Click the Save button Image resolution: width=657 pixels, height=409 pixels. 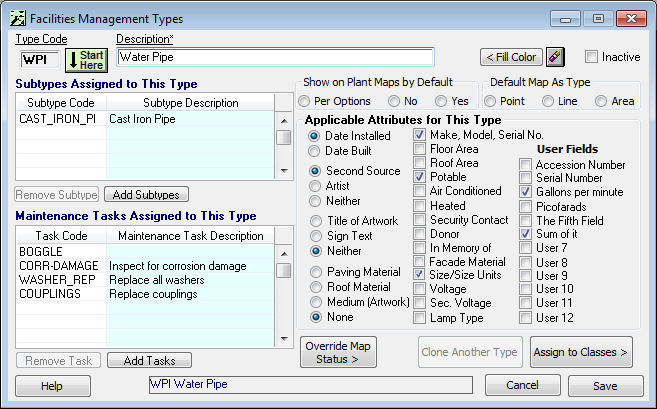coord(605,386)
